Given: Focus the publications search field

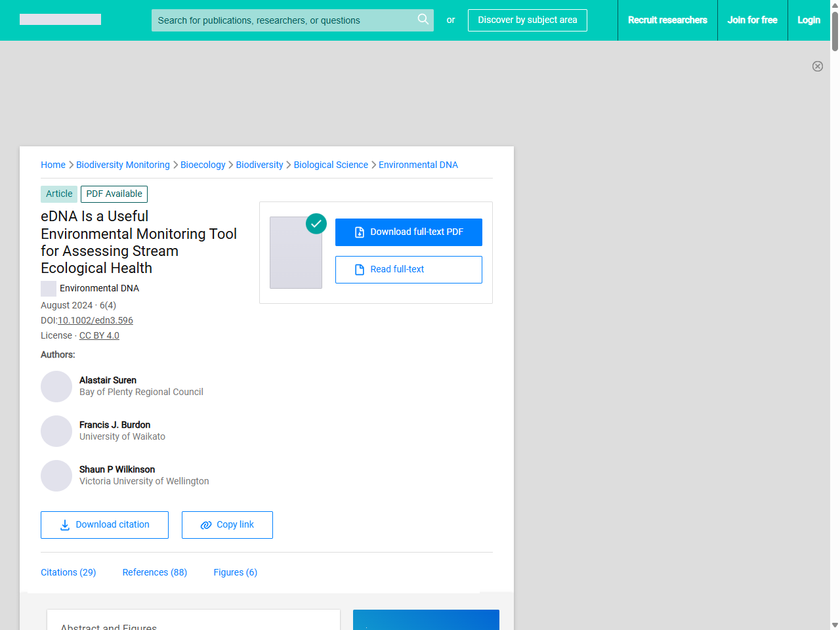Looking at the screenshot, I should point(293,20).
